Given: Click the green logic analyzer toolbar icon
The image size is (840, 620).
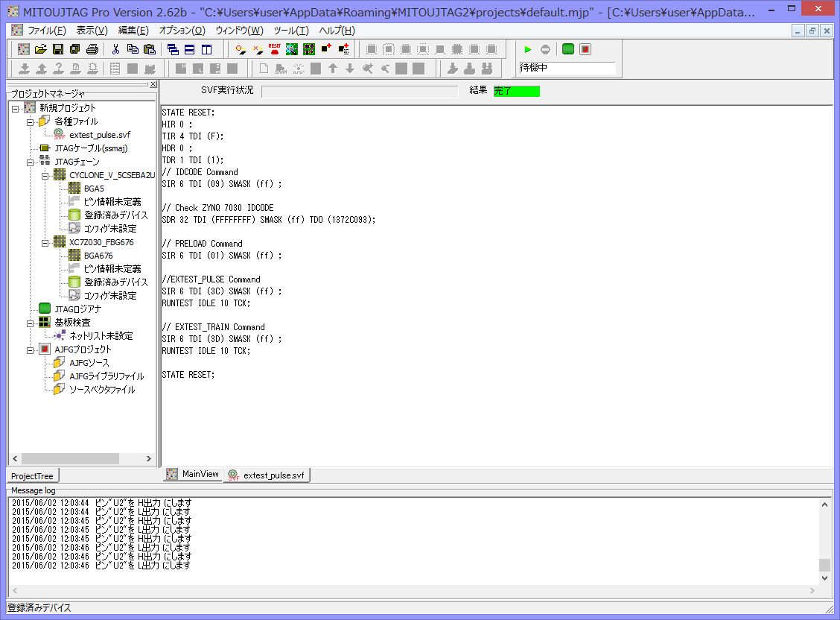Looking at the screenshot, I should pos(568,49).
